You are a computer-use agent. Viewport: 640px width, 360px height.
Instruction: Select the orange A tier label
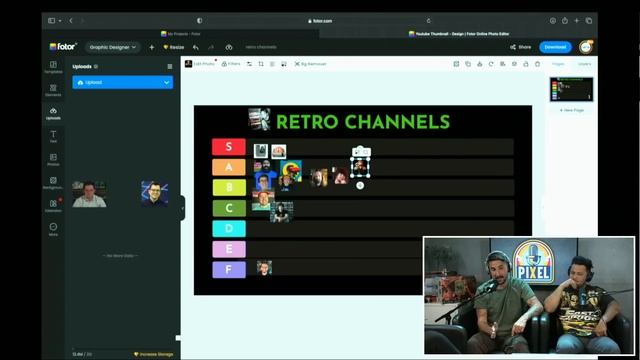pos(229,167)
